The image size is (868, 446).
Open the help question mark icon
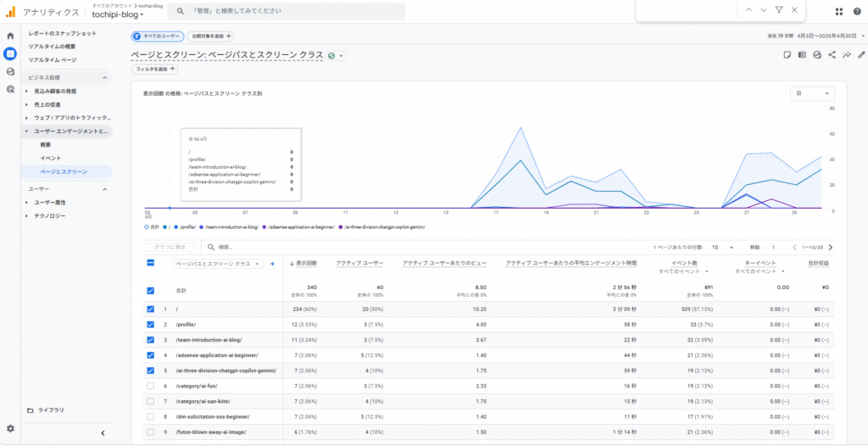pos(857,11)
